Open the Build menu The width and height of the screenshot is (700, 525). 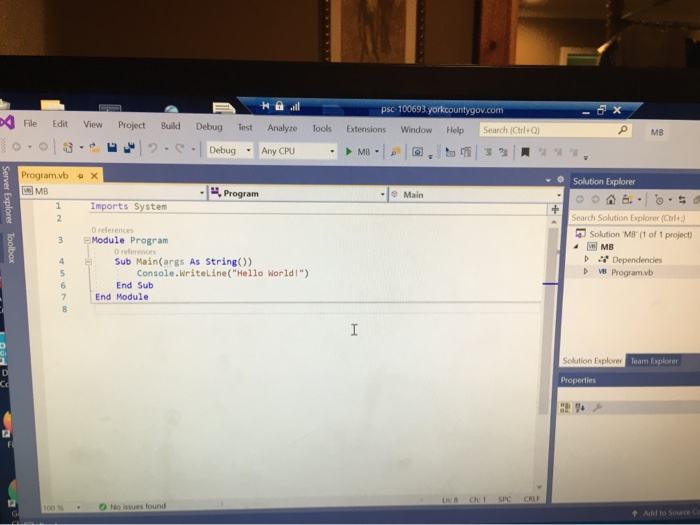171,126
